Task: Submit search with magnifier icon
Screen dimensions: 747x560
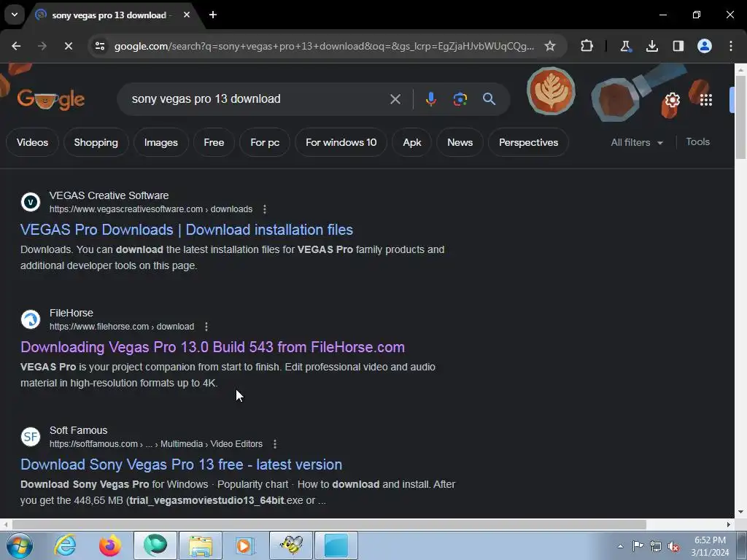Action: point(489,99)
